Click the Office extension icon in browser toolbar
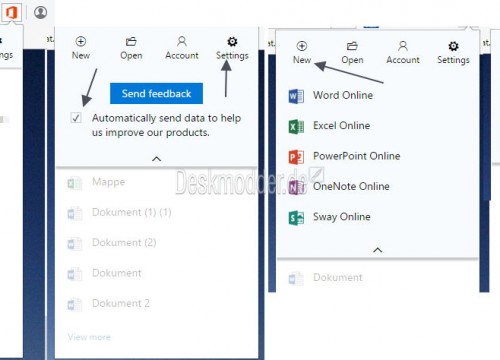This screenshot has width=500, height=360. tap(11, 13)
